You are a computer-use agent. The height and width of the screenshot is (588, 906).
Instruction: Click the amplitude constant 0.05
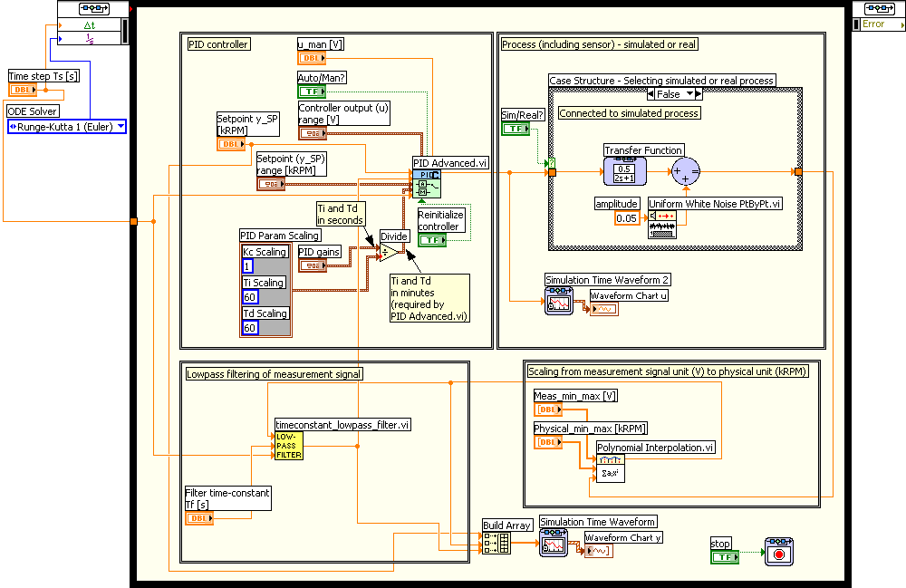(627, 218)
